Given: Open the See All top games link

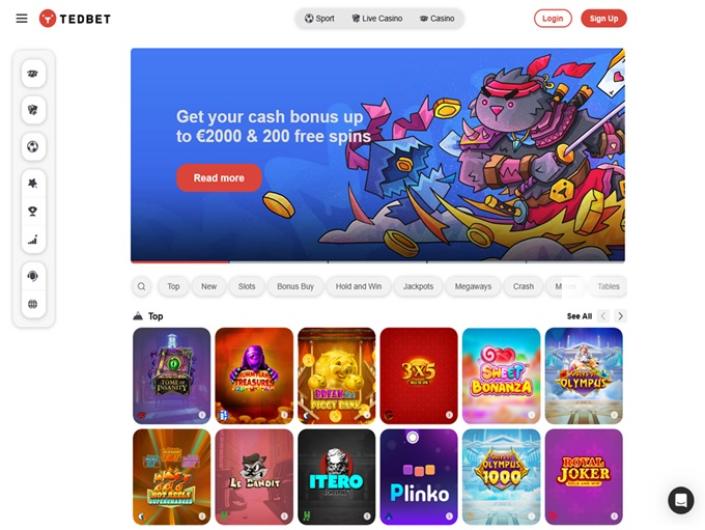Looking at the screenshot, I should (579, 316).
